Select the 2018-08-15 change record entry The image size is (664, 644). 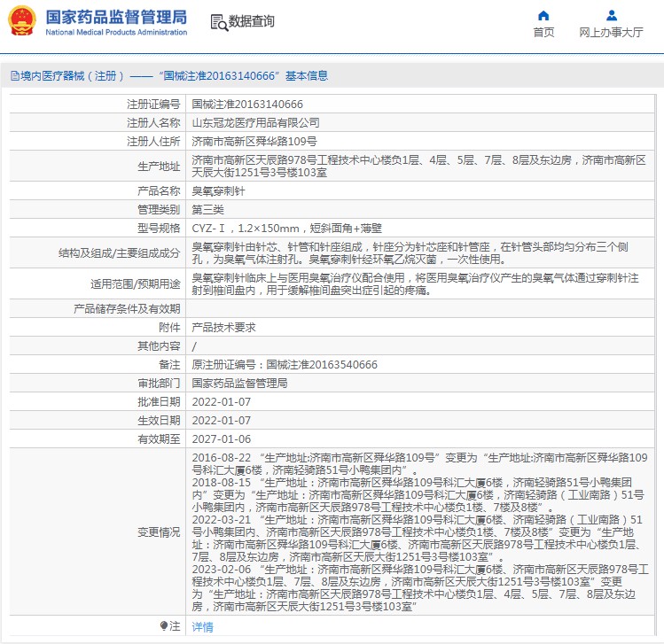[x=418, y=495]
